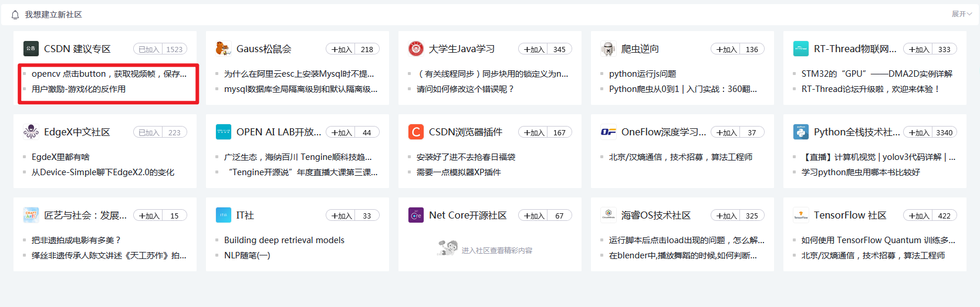Open the Gauss松鼠会 squirrel logo
Viewport: 980px width, 307px height.
coord(224,49)
